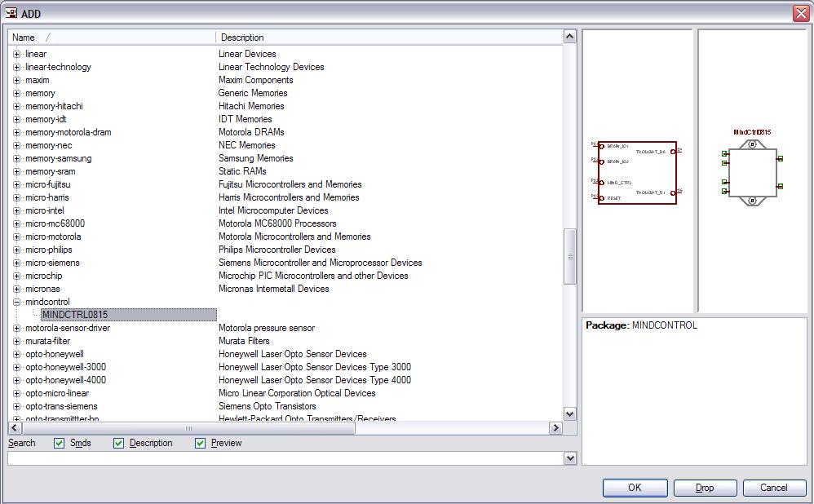Toggle the Smds checkbox
The width and height of the screenshot is (814, 504).
59,443
